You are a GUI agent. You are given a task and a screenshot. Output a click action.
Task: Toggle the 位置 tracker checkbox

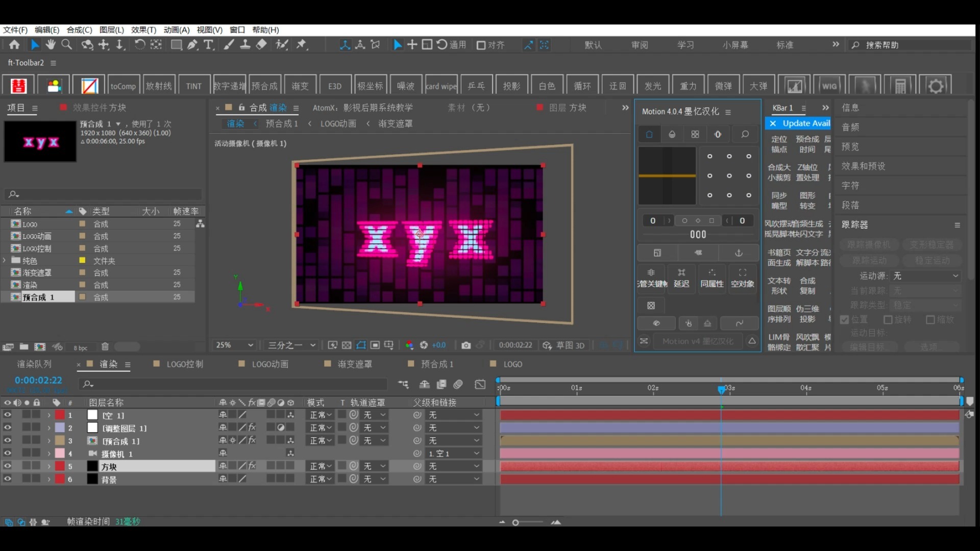coord(844,319)
